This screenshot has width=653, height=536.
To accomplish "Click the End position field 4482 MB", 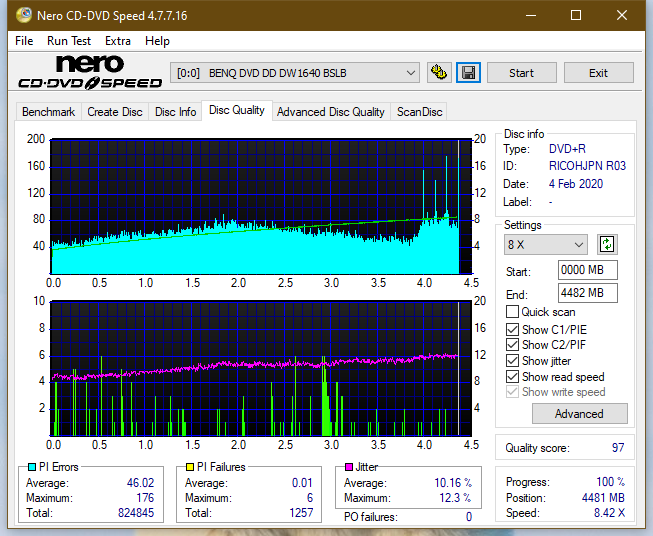I will click(x=588, y=293).
